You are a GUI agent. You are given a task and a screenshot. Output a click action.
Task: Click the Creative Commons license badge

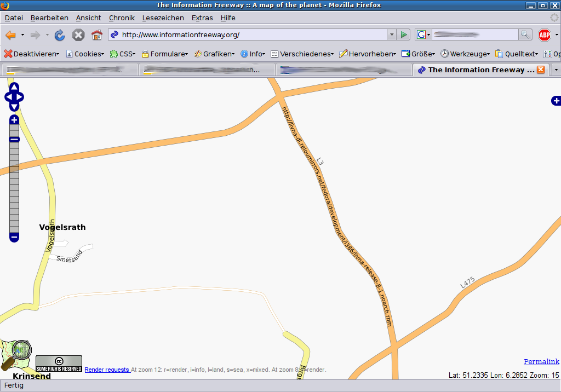[59, 364]
